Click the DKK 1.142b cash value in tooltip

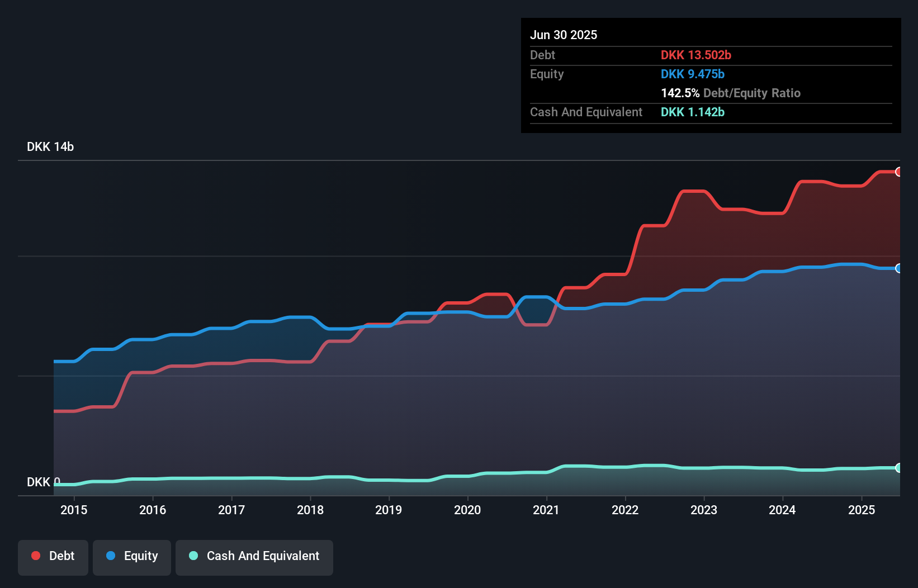[x=692, y=112]
